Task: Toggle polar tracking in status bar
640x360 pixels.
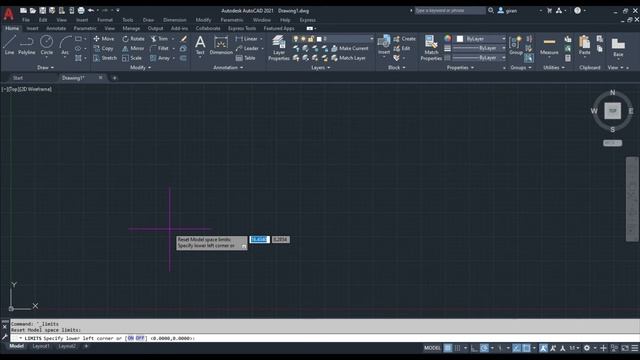Action: (x=484, y=348)
